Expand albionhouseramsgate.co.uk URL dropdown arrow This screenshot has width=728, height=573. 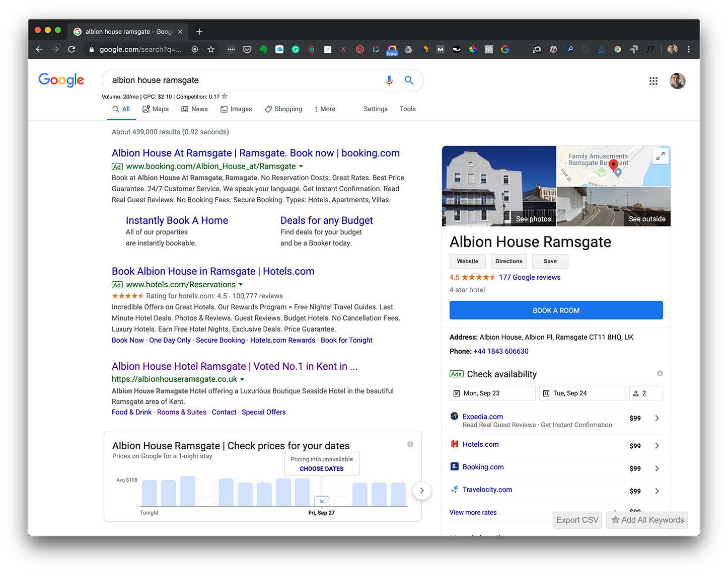[x=242, y=379]
